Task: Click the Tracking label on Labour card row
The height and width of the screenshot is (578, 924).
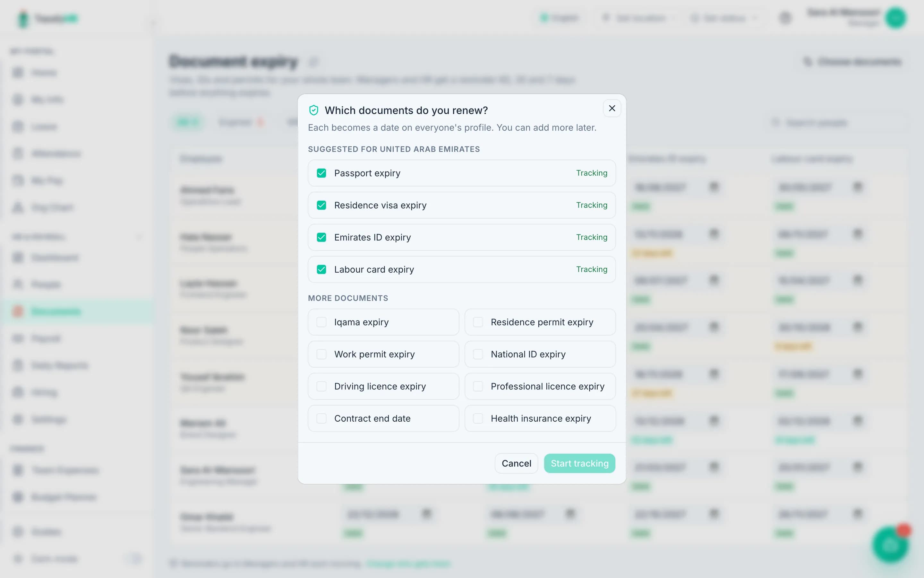Action: (x=591, y=269)
